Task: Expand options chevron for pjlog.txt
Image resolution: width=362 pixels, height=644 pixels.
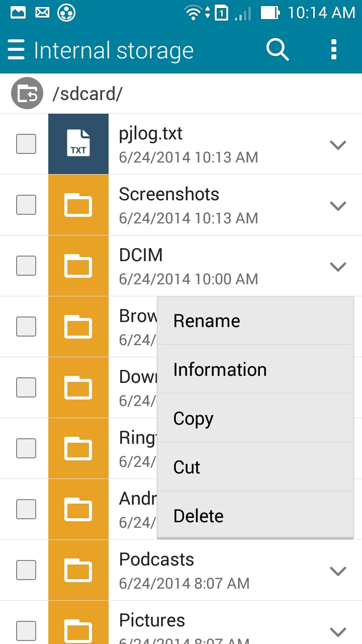Action: point(338,145)
